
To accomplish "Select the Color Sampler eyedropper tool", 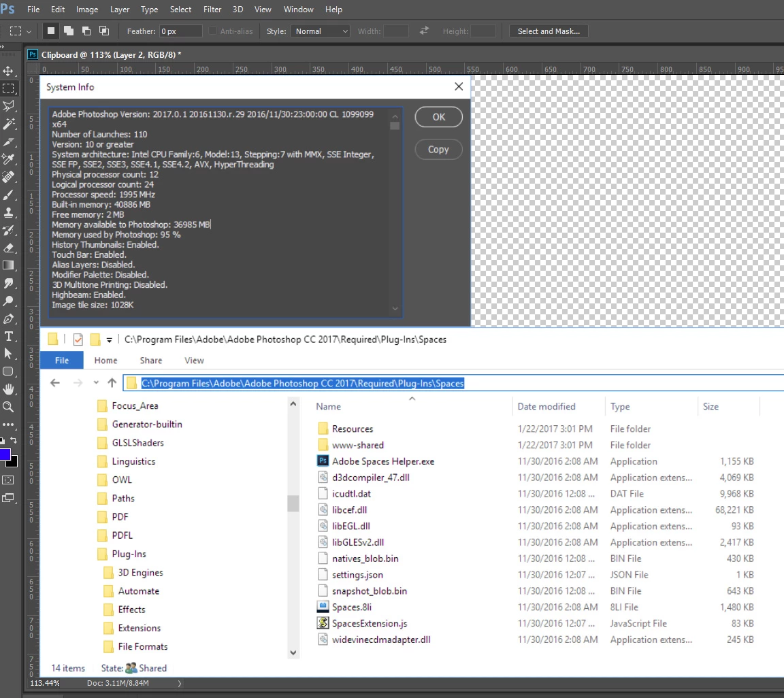I will pos(8,159).
